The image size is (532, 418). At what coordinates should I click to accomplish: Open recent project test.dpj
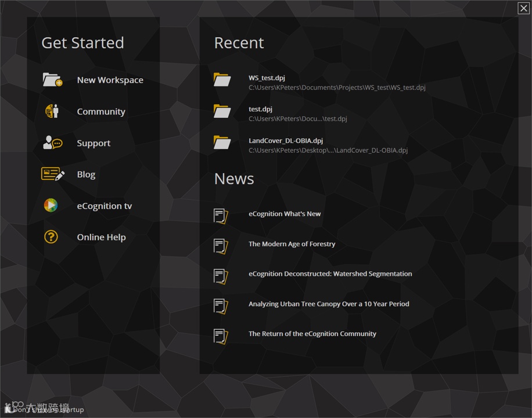(x=260, y=109)
